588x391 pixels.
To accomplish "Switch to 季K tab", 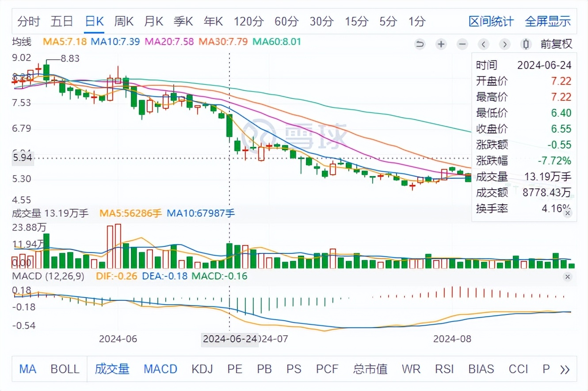I will pyautogui.click(x=183, y=21).
